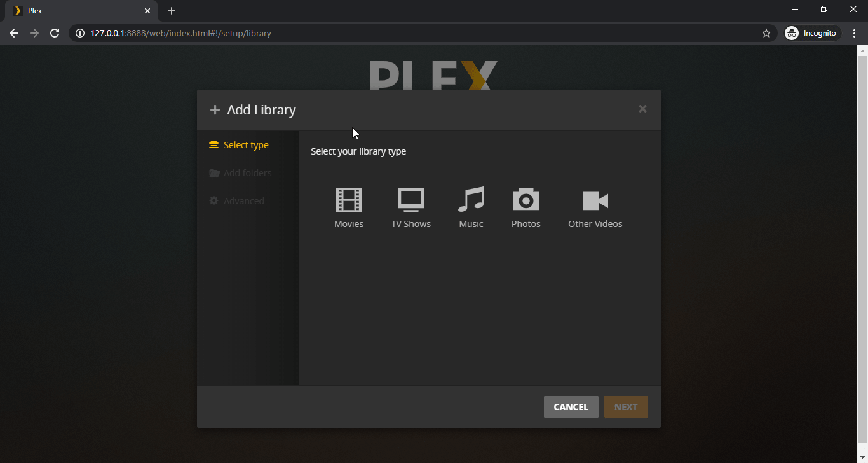The image size is (868, 463).
Task: Open Chrome's three-dot menu
Action: pos(855,33)
